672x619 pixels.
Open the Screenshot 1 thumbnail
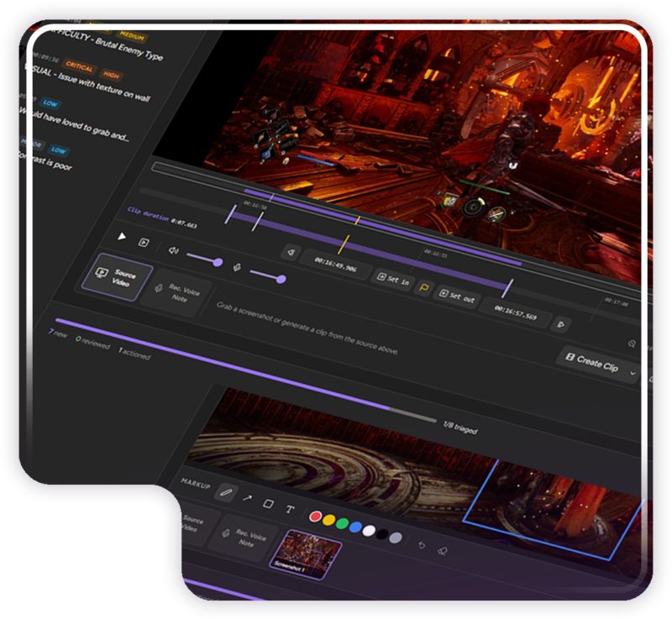tap(306, 554)
